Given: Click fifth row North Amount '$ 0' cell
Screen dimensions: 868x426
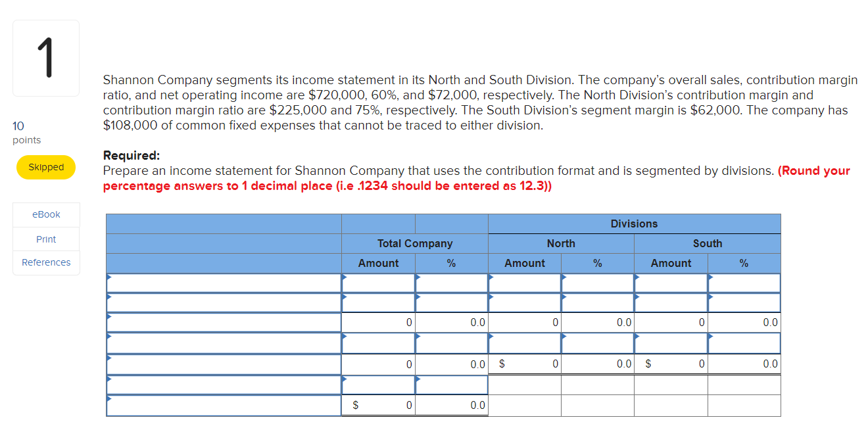Looking at the screenshot, I should (x=525, y=364).
